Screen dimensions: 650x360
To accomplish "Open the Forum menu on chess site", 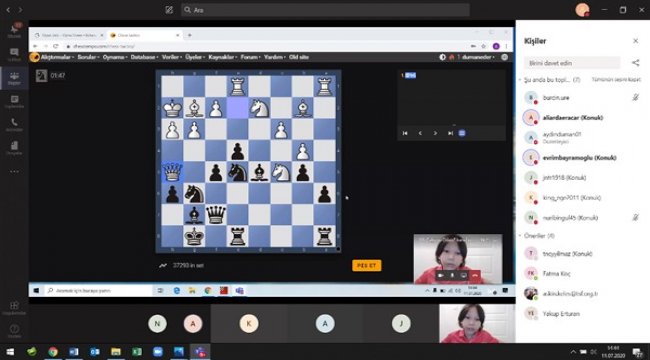I will [250, 57].
